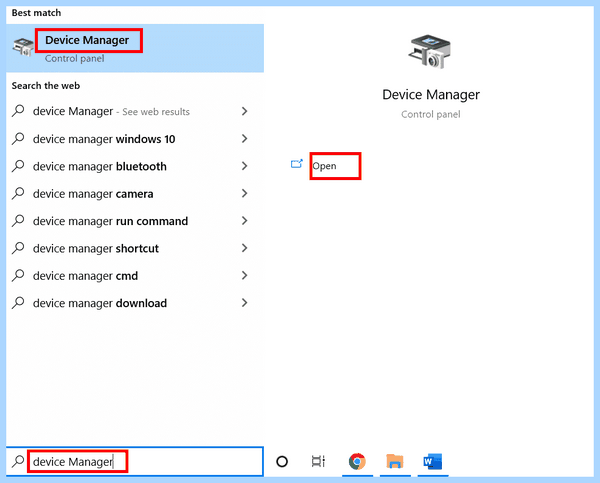Image resolution: width=600 pixels, height=483 pixels.
Task: Click search icon beside 'See web results' row
Action: (x=18, y=111)
